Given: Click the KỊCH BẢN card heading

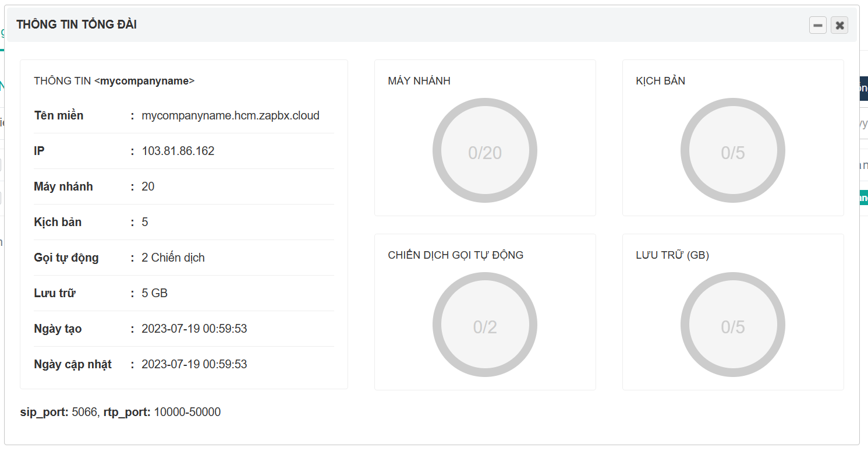Looking at the screenshot, I should [660, 81].
